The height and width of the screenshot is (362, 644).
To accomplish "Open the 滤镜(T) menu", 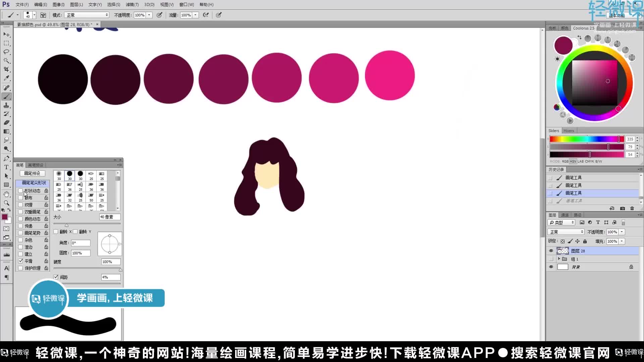I will click(132, 5).
